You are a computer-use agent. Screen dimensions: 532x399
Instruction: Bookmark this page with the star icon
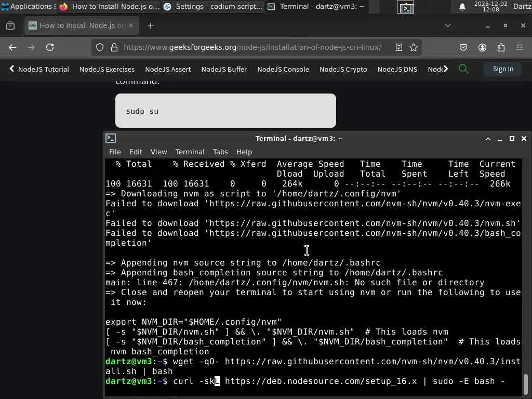(414, 47)
